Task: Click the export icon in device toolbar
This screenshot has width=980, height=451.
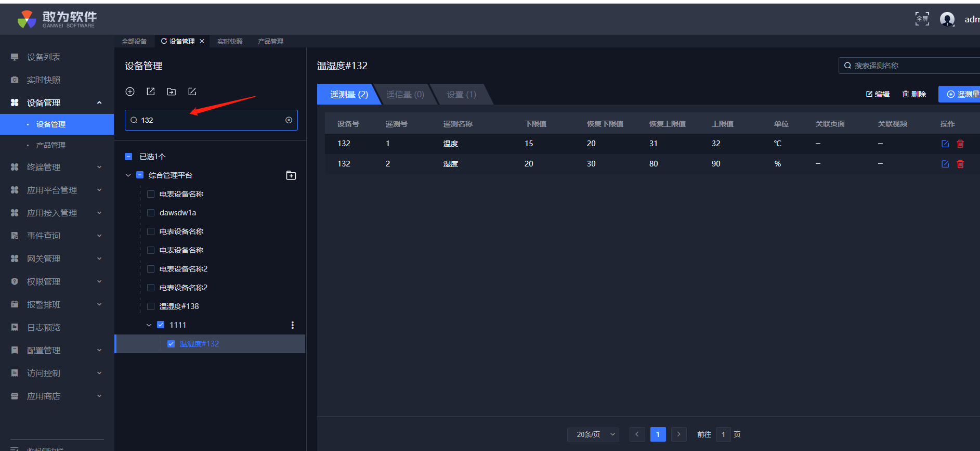Action: (x=151, y=92)
